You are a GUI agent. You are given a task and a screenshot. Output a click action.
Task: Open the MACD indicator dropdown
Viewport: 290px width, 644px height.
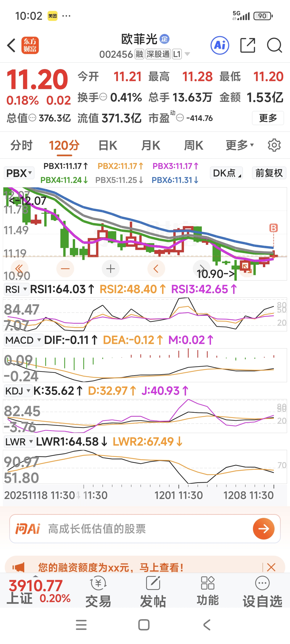point(23,340)
